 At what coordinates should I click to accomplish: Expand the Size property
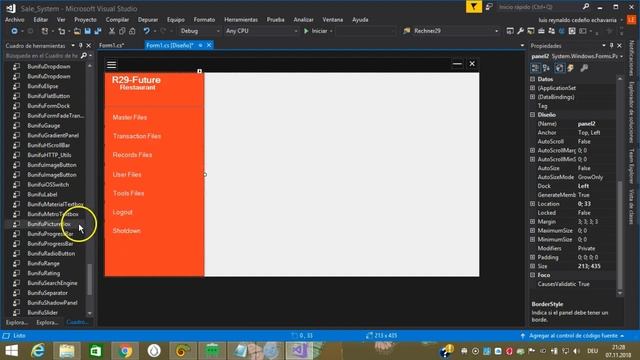[x=533, y=266]
